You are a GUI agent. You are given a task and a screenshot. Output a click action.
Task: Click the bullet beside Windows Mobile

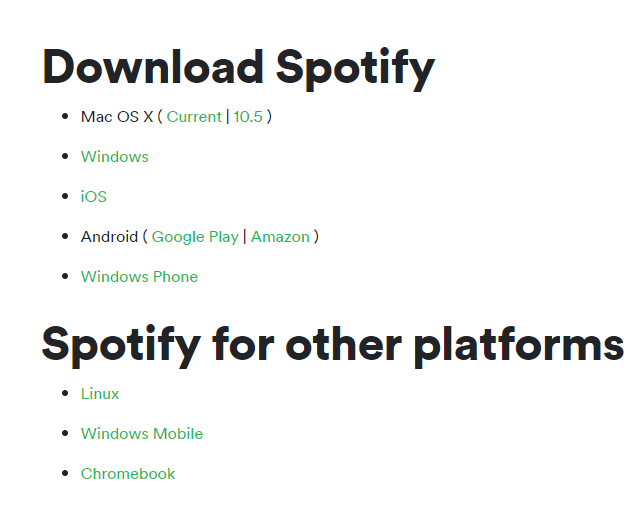coord(65,433)
